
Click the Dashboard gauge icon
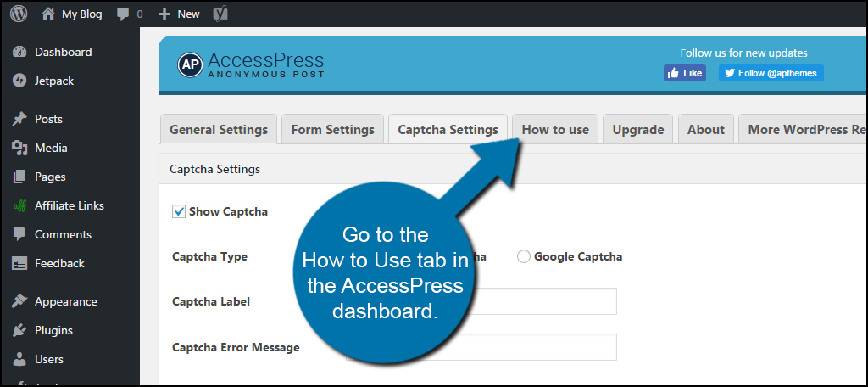point(19,52)
